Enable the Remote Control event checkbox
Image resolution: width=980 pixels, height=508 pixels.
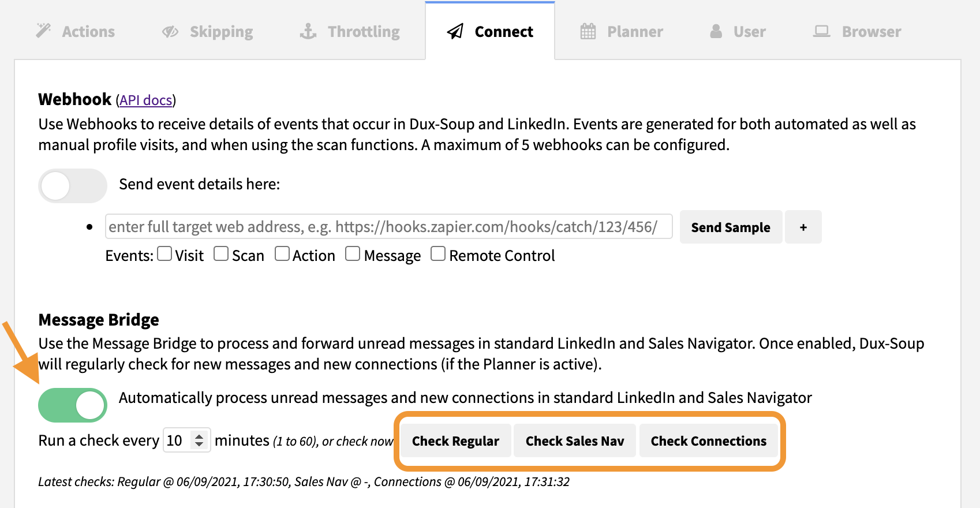pyautogui.click(x=438, y=254)
